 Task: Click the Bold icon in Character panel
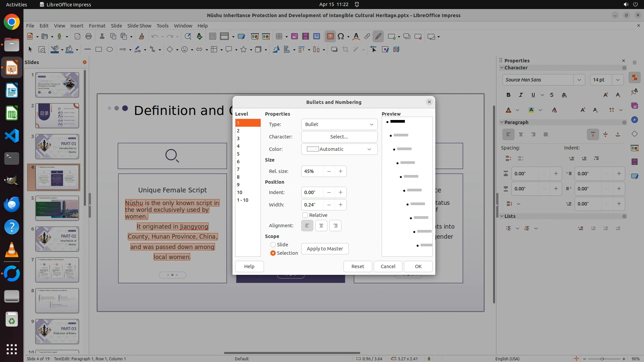[x=508, y=95]
